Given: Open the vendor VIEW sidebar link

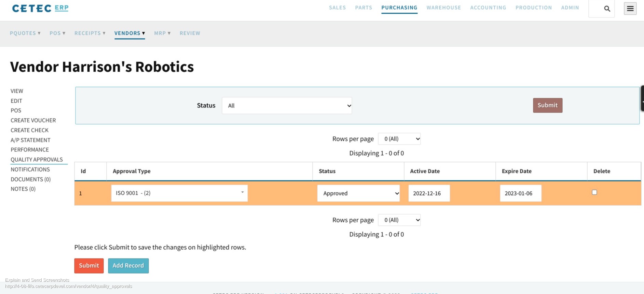Looking at the screenshot, I should [x=17, y=91].
